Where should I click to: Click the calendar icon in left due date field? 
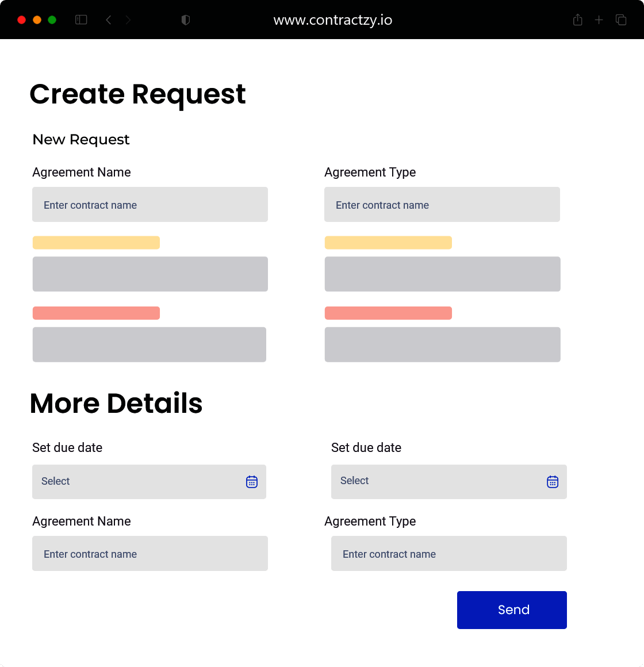click(252, 482)
